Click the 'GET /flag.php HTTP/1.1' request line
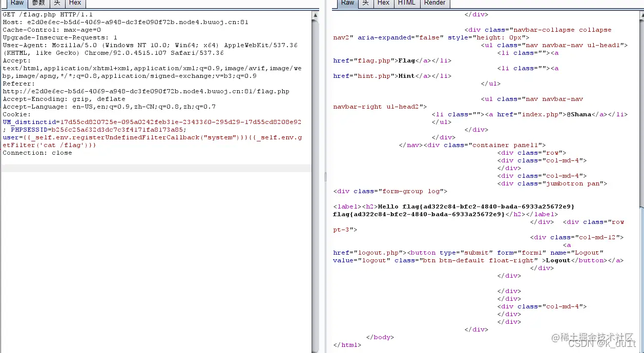 click(x=48, y=15)
